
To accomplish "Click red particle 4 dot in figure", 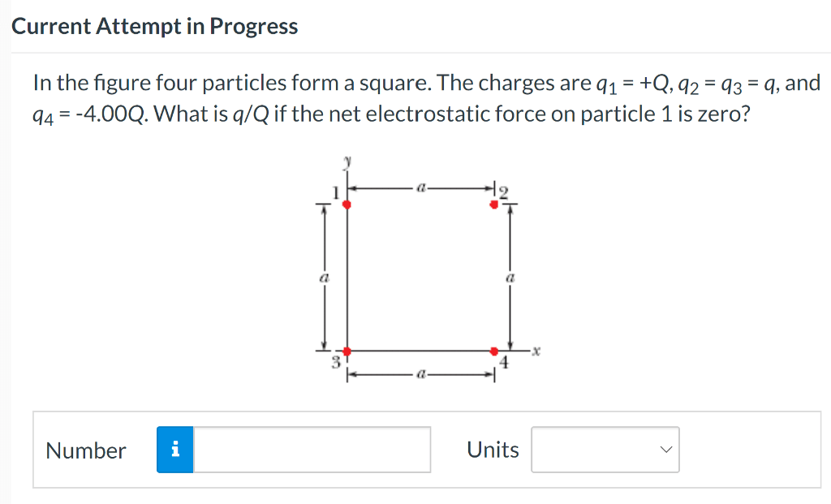I will [494, 351].
